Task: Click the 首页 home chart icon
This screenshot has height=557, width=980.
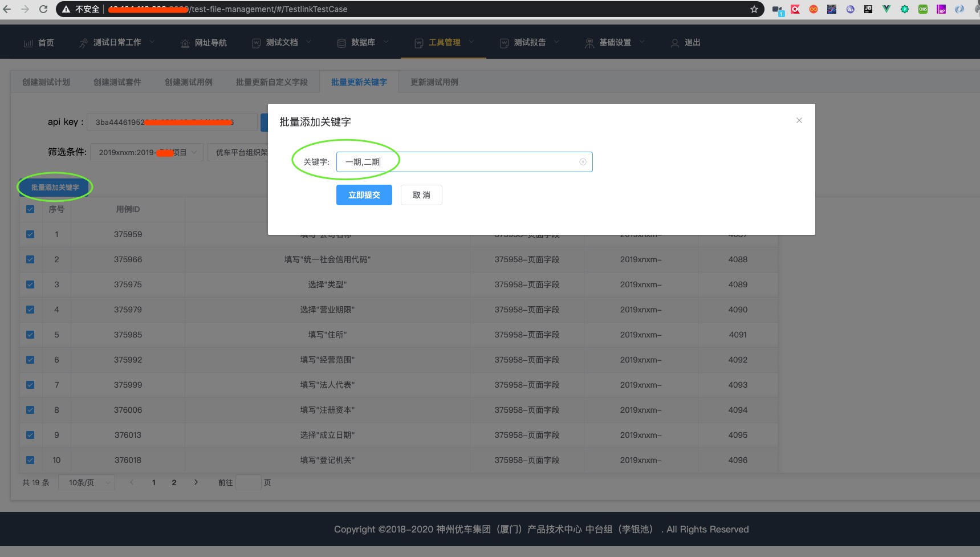Action: pyautogui.click(x=28, y=43)
